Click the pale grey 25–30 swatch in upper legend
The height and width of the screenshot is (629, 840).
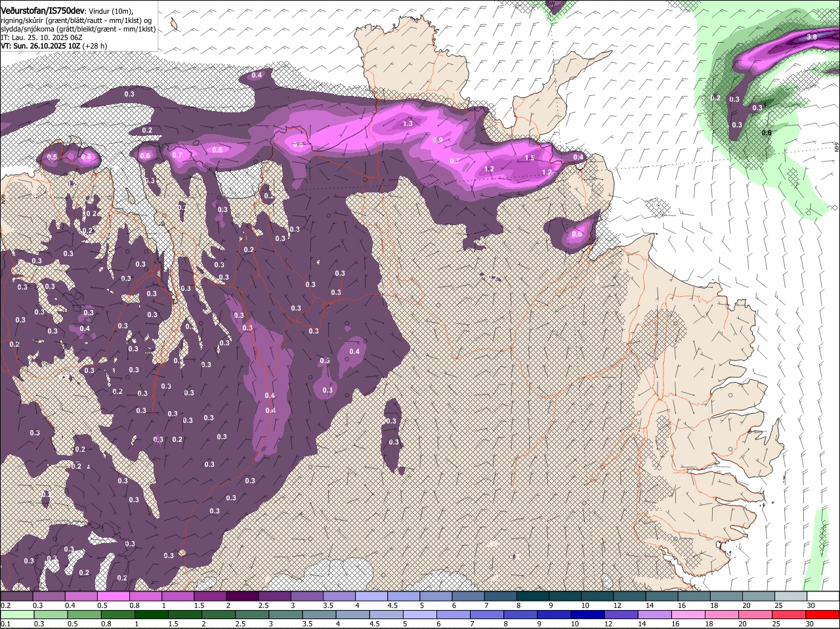click(x=791, y=596)
